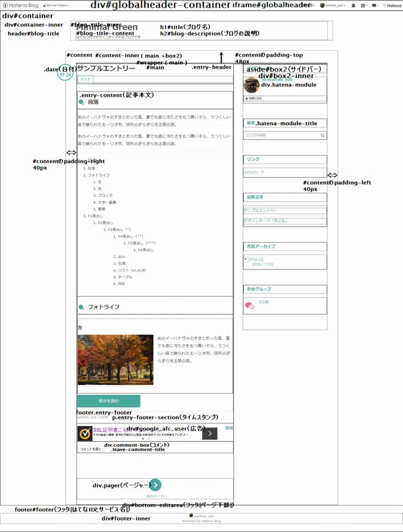Click the 次のページ link
Viewport: 403px width, 532px height.
[155, 496]
